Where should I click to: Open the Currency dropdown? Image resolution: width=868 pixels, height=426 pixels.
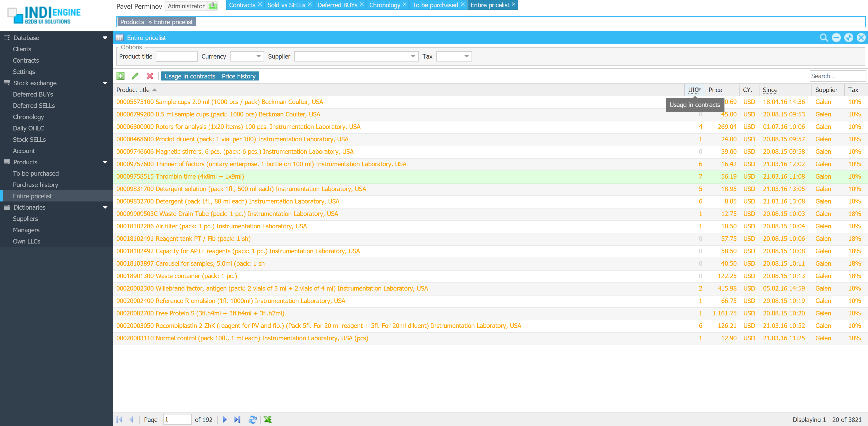[258, 56]
